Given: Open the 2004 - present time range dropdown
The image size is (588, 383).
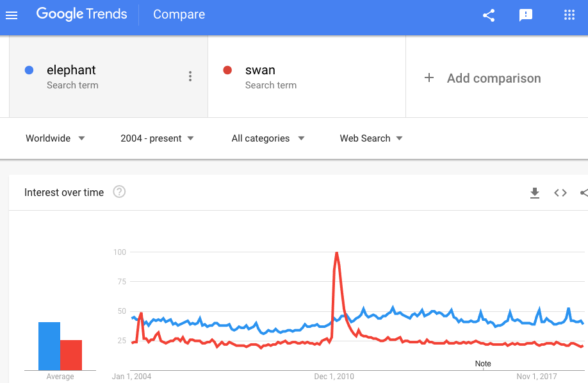Looking at the screenshot, I should pyautogui.click(x=157, y=138).
